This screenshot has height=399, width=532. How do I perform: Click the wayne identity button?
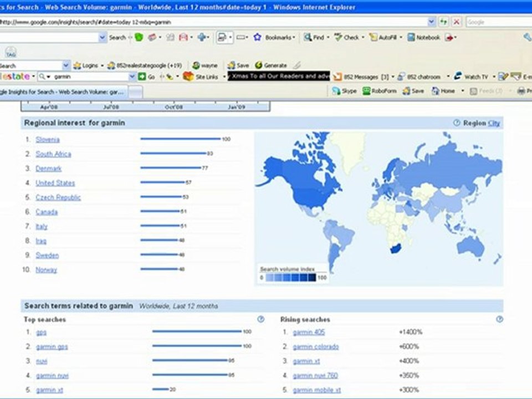coord(205,65)
